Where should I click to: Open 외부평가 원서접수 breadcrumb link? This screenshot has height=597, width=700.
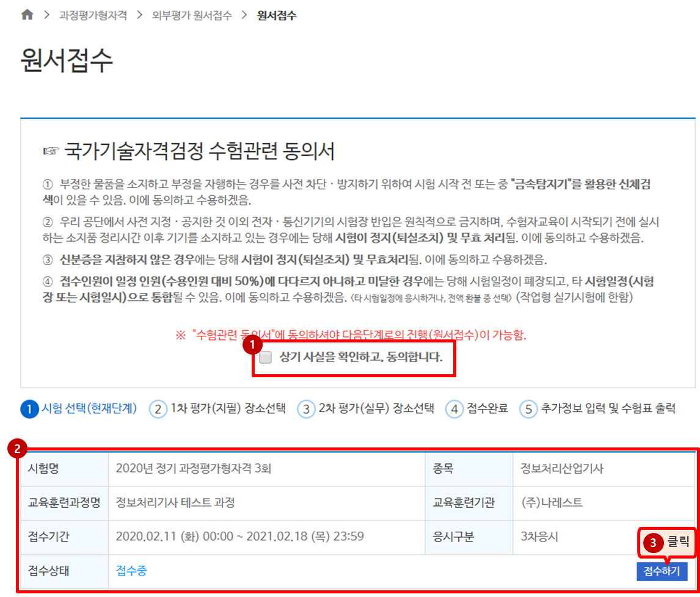click(192, 16)
